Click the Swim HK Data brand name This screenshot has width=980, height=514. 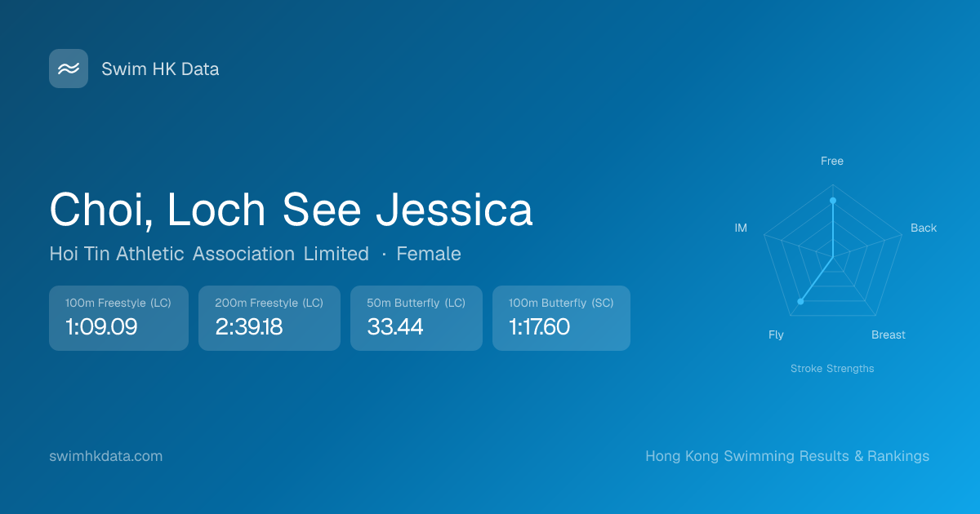(160, 69)
